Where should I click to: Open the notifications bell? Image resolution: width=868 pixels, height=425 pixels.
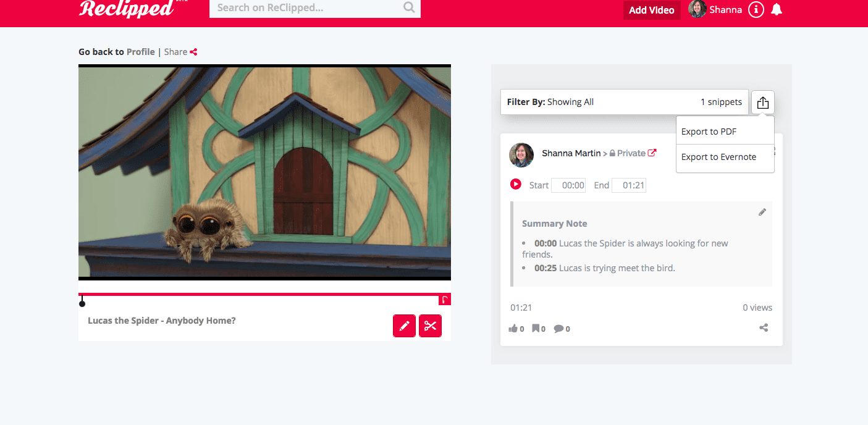pos(777,9)
